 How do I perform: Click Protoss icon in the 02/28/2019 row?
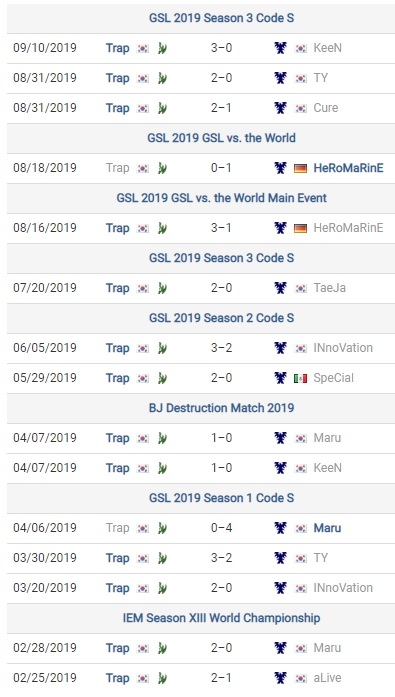pyautogui.click(x=162, y=648)
